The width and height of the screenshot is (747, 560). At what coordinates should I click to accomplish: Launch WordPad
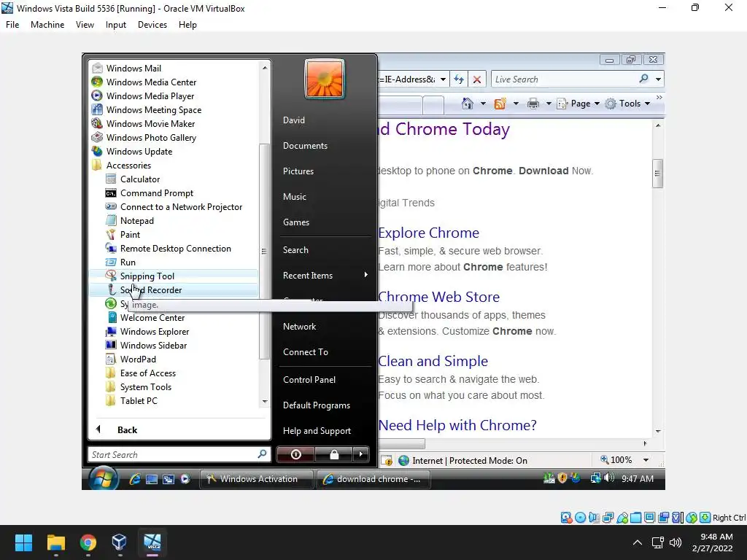click(x=138, y=359)
